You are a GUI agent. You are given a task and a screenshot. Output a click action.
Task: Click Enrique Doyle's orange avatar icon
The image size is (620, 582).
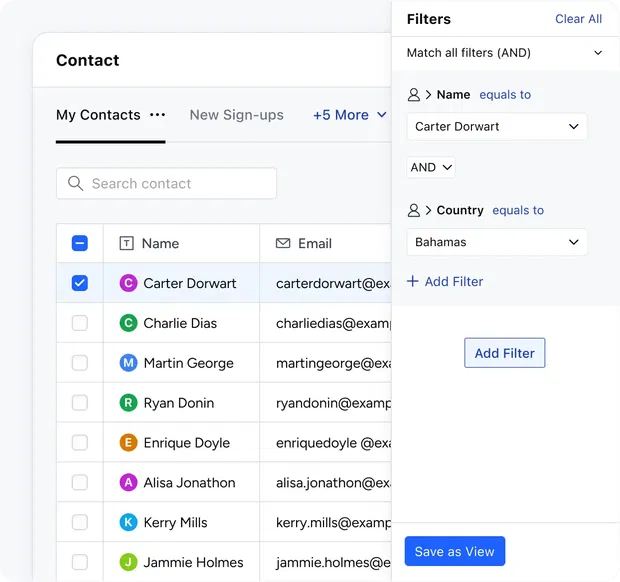(129, 442)
